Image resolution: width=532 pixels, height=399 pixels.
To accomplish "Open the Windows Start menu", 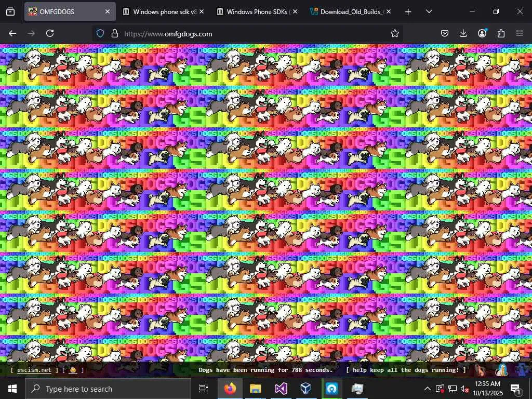I will click(x=12, y=389).
